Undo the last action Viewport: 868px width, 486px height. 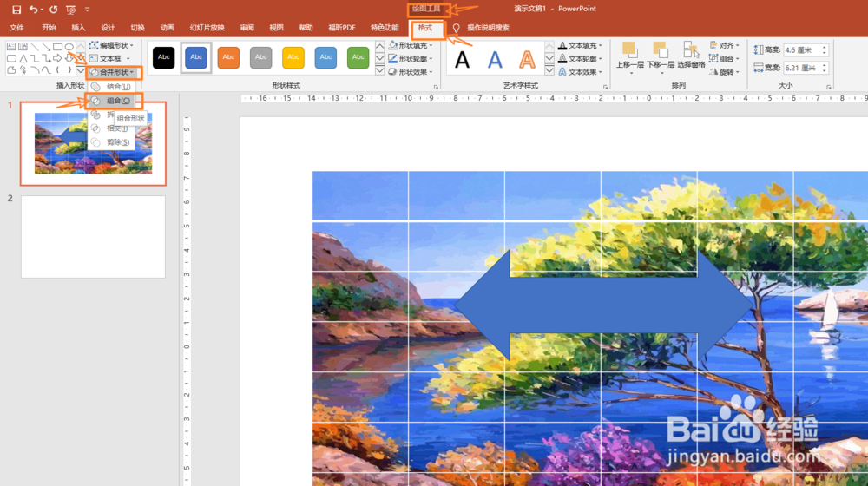tap(33, 10)
